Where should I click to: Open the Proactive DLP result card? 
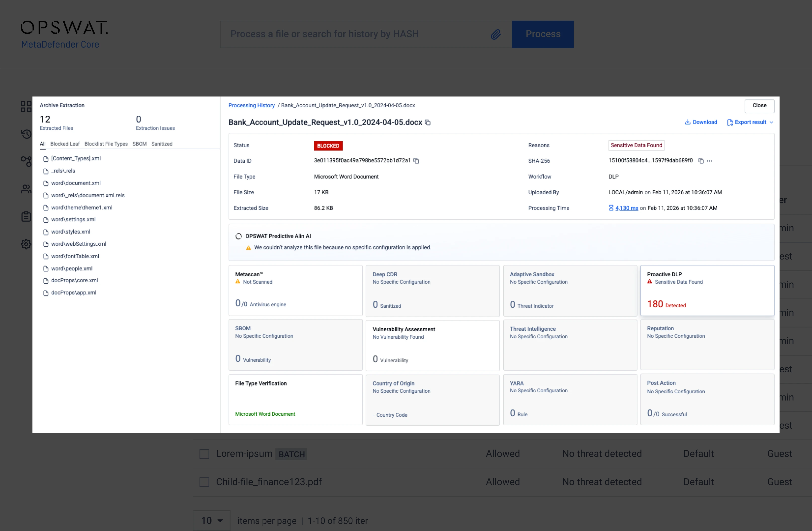pyautogui.click(x=707, y=290)
